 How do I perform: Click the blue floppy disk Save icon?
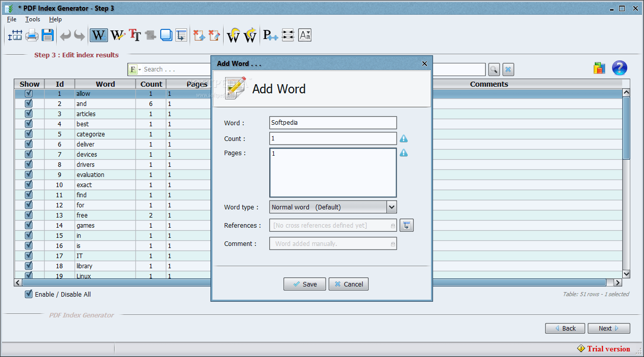coord(48,35)
